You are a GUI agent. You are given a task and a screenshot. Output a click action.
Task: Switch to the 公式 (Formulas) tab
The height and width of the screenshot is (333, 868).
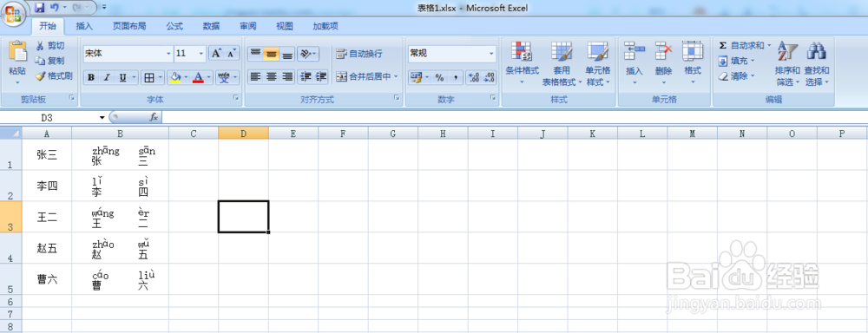click(174, 26)
